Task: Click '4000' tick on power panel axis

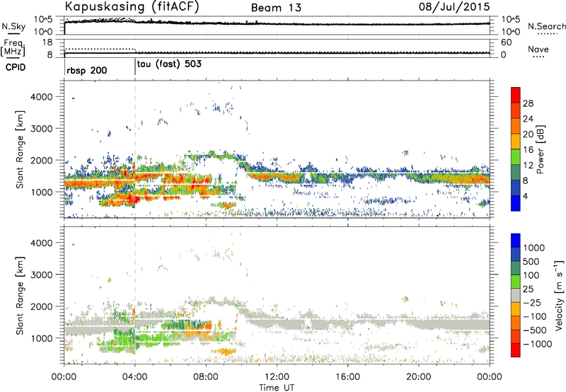Action: [x=41, y=97]
